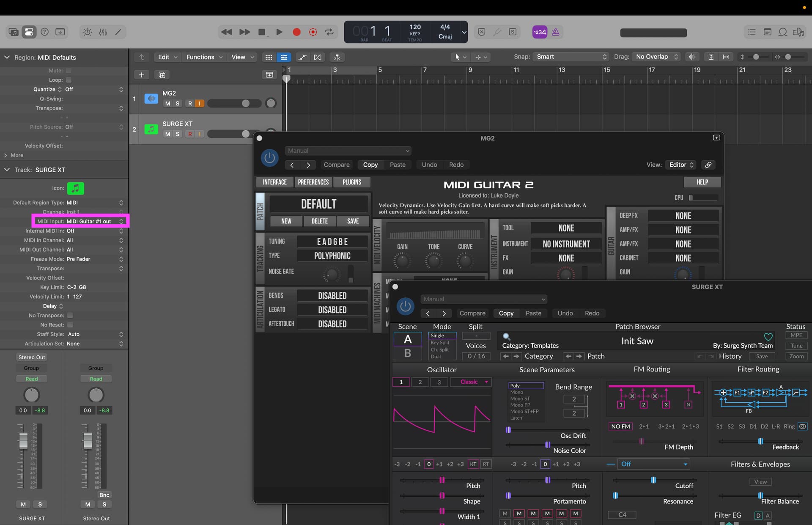Viewport: 812px width, 525px height.
Task: Check the No Transpose checkbox
Action: click(x=70, y=316)
